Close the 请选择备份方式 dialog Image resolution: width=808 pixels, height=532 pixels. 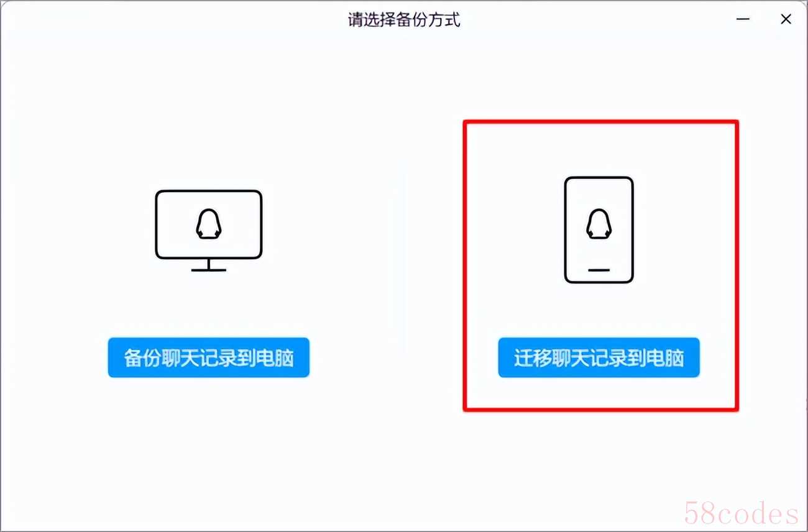[x=786, y=19]
